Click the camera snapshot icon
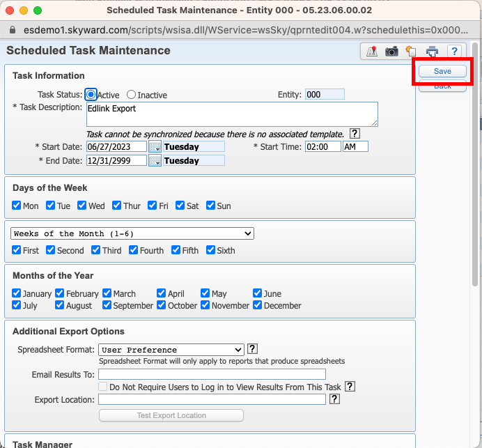The image size is (482, 448). [x=391, y=52]
